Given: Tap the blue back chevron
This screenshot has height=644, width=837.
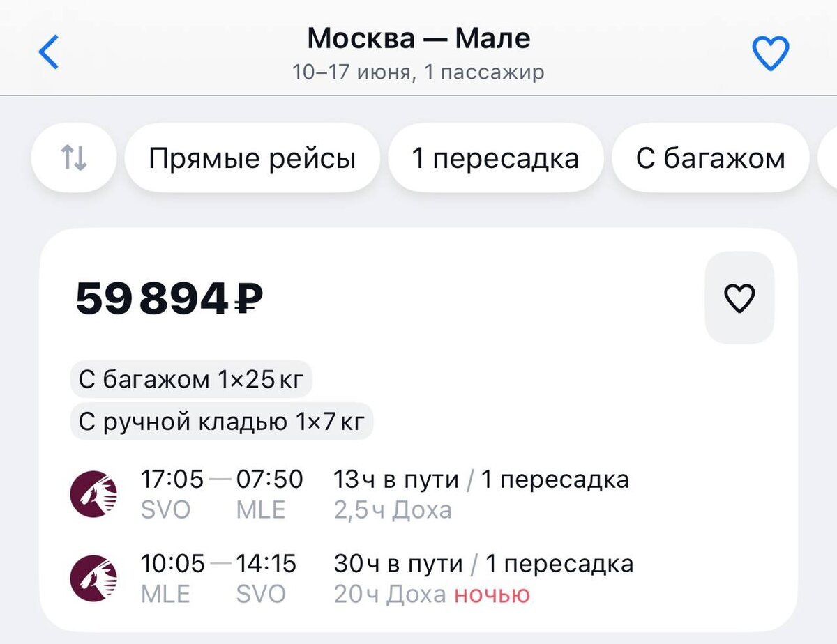Looking at the screenshot, I should [x=47, y=51].
